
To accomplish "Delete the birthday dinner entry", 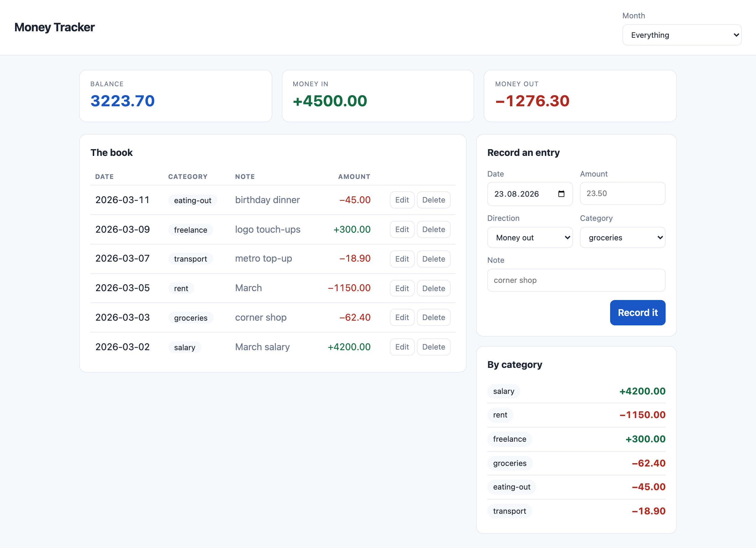I will coord(433,200).
